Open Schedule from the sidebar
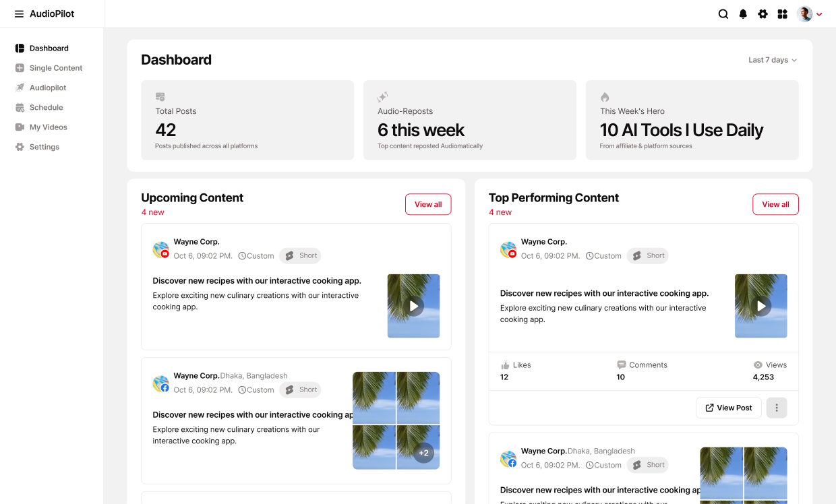Image resolution: width=836 pixels, height=504 pixels. pyautogui.click(x=46, y=108)
